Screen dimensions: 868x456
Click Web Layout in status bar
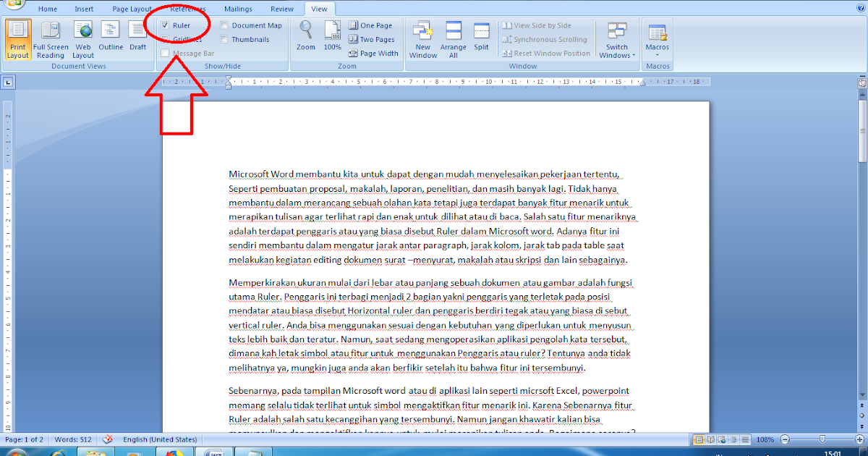click(721, 439)
